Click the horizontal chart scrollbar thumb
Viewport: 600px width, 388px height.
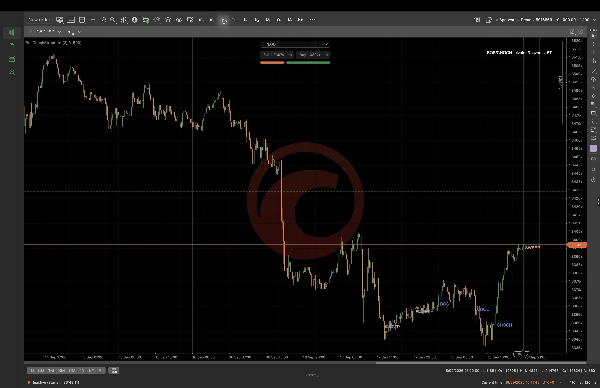[481, 363]
